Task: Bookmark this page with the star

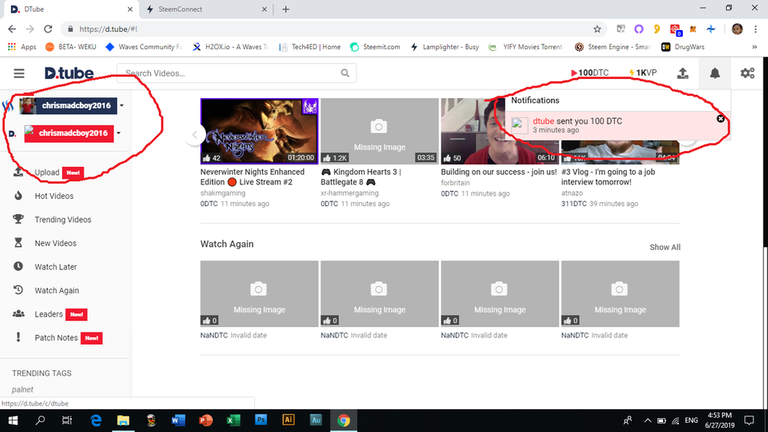Action: (597, 29)
